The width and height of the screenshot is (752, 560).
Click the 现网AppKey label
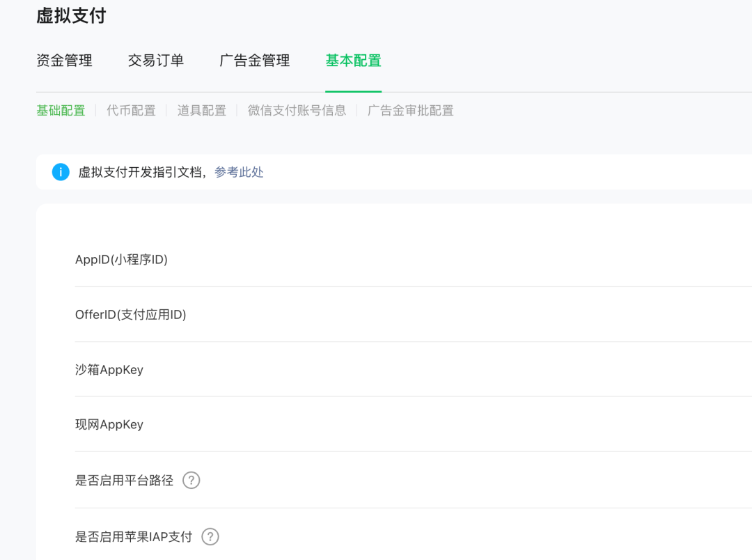(109, 425)
